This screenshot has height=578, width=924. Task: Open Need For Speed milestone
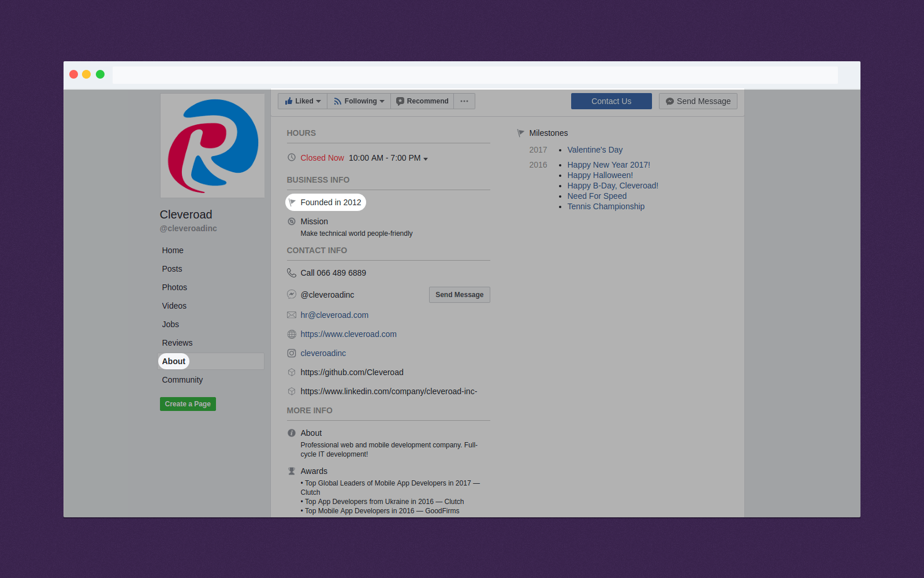point(597,196)
